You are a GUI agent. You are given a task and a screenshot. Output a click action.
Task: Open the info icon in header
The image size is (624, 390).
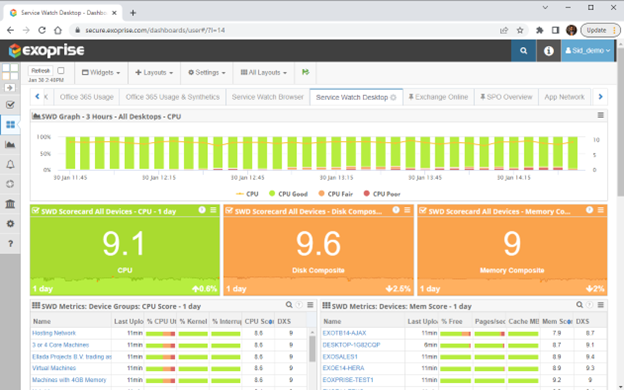pos(548,51)
